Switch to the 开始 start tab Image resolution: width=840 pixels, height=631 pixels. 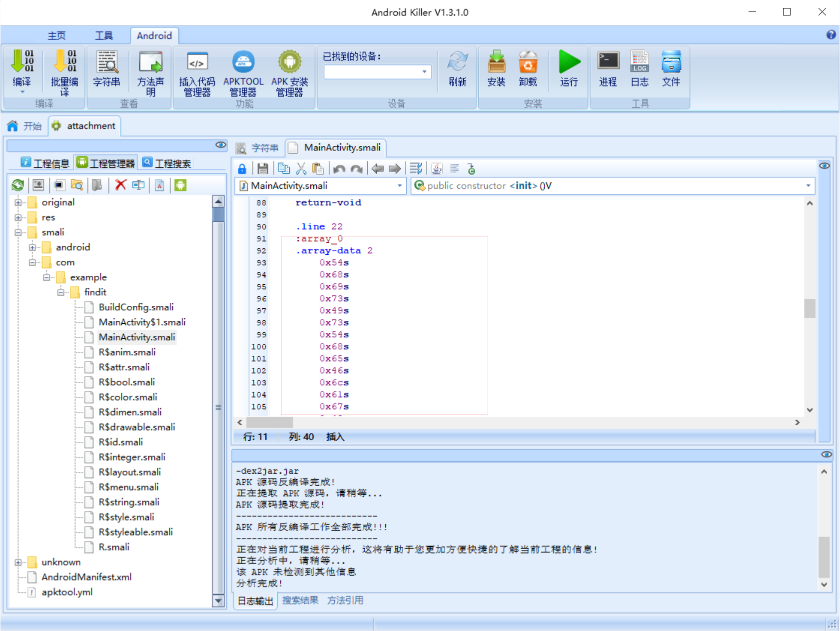24,126
